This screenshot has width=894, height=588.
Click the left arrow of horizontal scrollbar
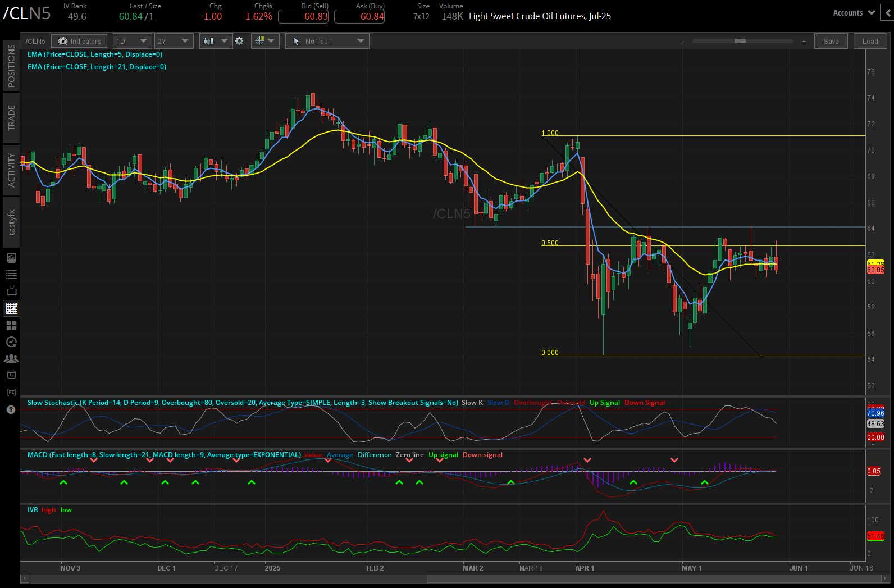pyautogui.click(x=24, y=578)
